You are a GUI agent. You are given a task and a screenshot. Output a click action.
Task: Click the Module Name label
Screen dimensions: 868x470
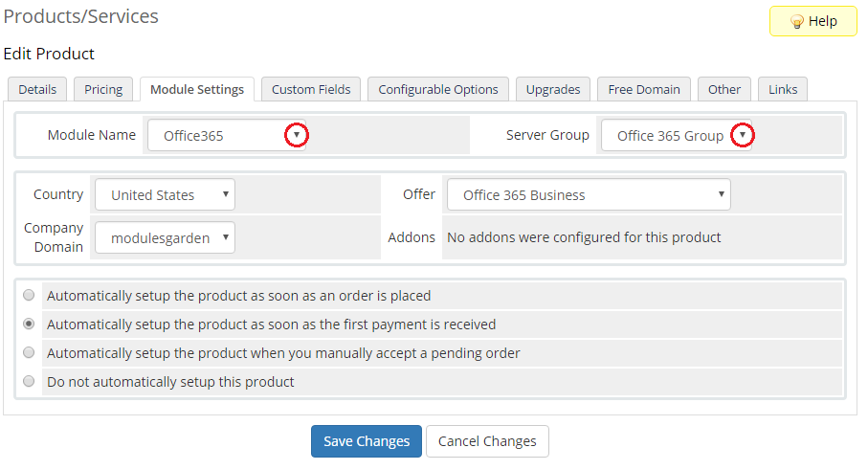pos(91,135)
